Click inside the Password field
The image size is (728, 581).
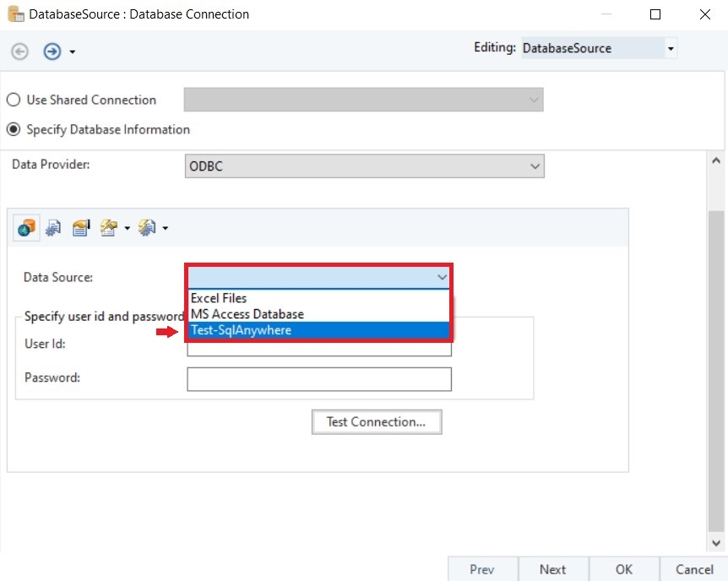click(x=318, y=379)
